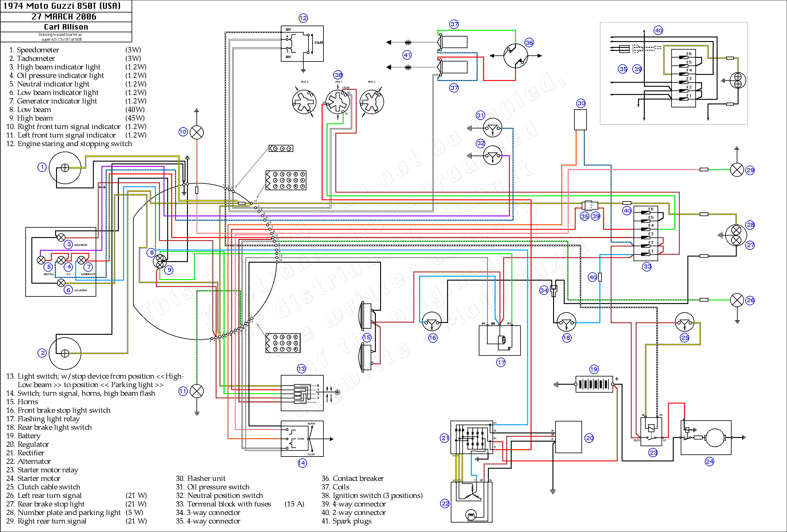
Task: Select the alternator box numbered 22
Action: (471, 502)
